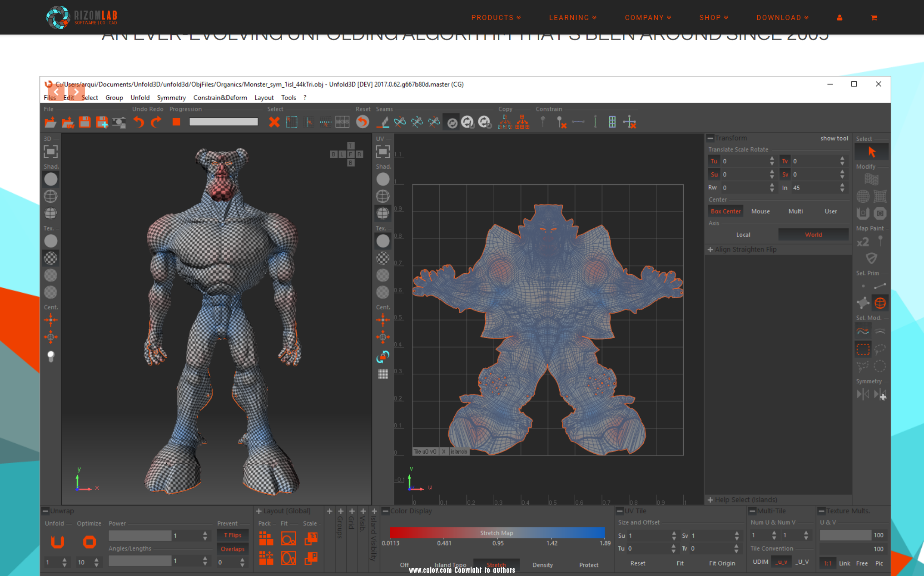Click the horizontal constraint line icon

pyautogui.click(x=578, y=122)
